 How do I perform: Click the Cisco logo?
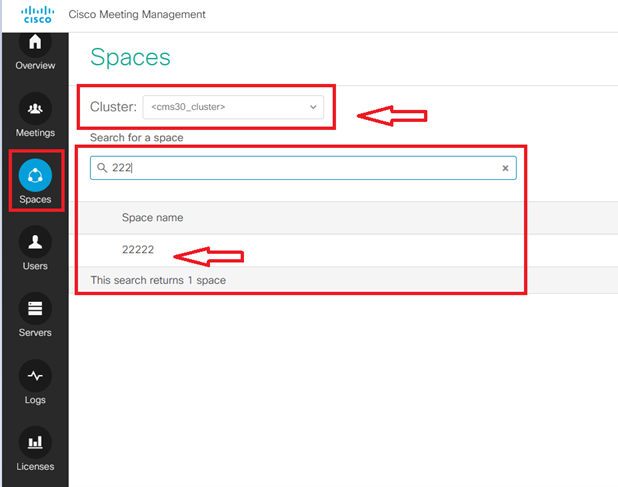[x=37, y=15]
